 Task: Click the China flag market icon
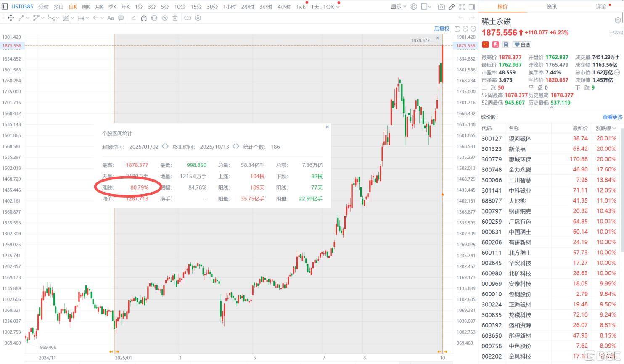(486, 45)
